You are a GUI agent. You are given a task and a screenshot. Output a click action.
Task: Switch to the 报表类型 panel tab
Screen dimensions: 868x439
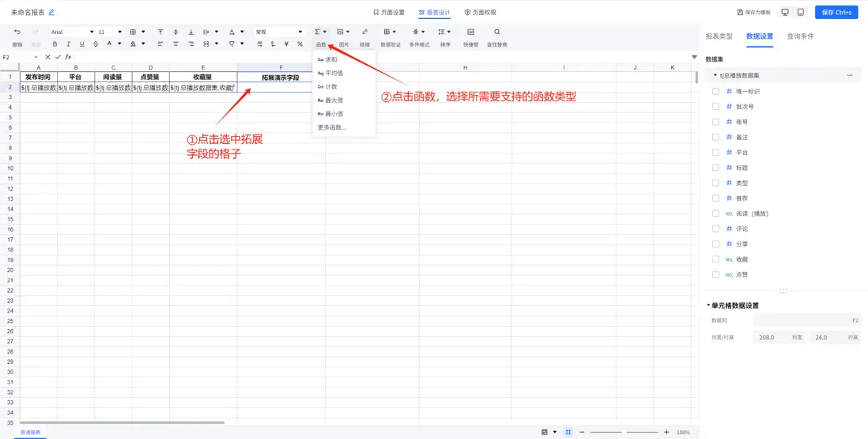719,36
